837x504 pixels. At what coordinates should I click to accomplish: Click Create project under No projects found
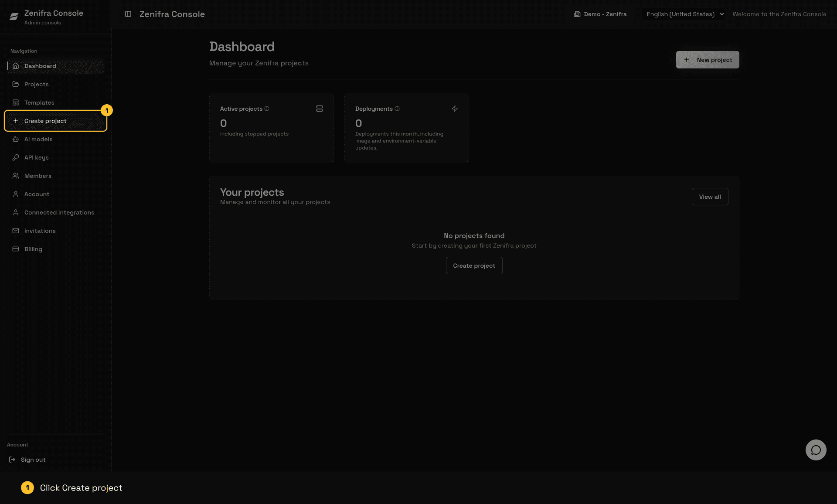[474, 266]
